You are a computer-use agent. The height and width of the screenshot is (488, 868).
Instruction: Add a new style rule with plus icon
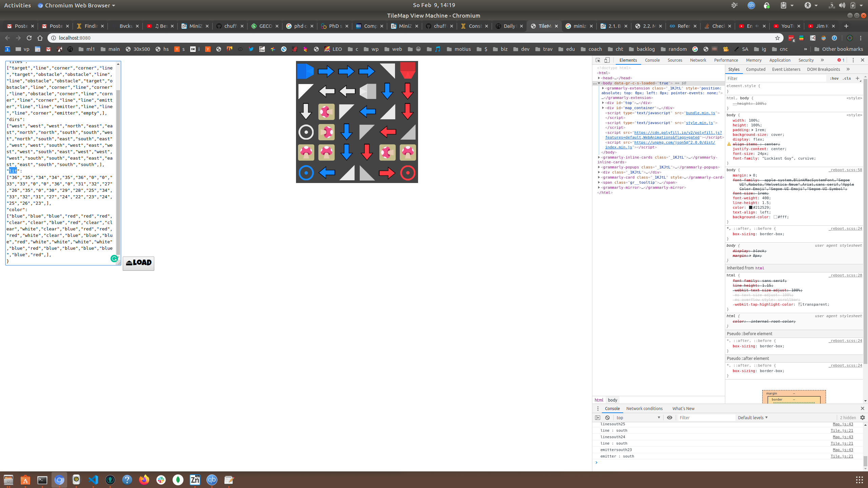pyautogui.click(x=857, y=78)
